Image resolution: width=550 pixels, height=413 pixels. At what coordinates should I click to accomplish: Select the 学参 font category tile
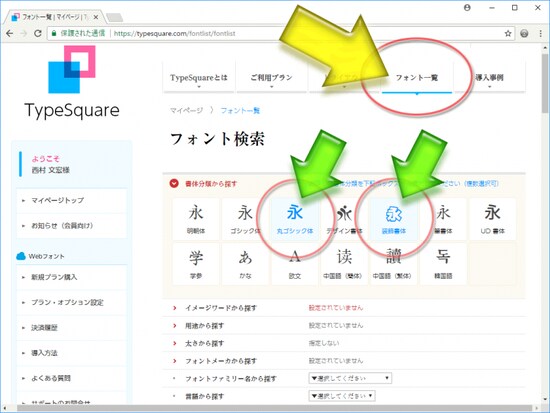[x=196, y=264]
